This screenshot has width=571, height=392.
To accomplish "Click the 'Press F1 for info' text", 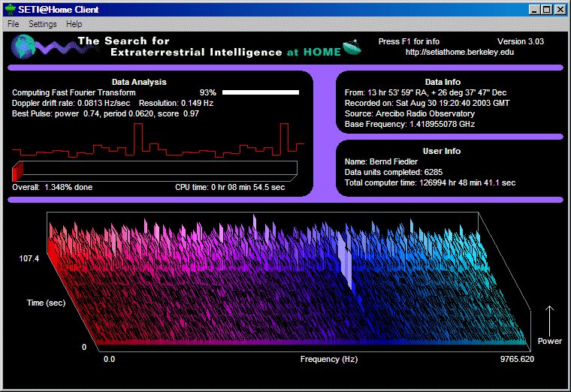I will pos(409,41).
